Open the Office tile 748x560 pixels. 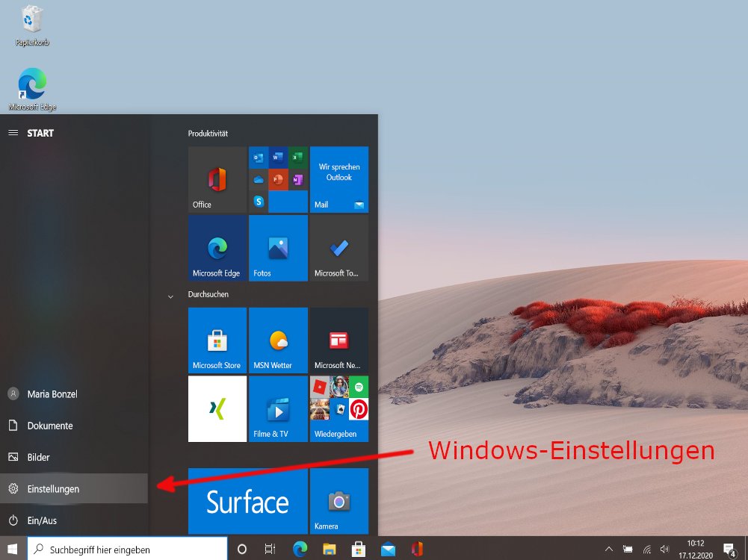click(217, 180)
